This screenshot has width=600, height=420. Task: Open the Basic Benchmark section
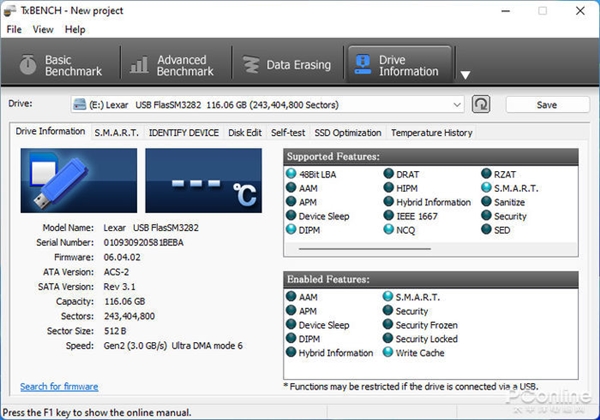(60, 65)
